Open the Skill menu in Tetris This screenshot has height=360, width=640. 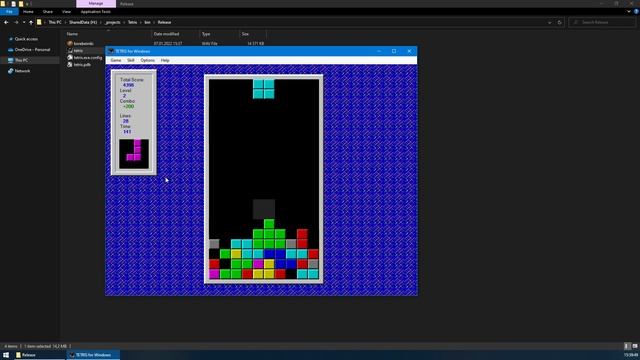(x=131, y=60)
